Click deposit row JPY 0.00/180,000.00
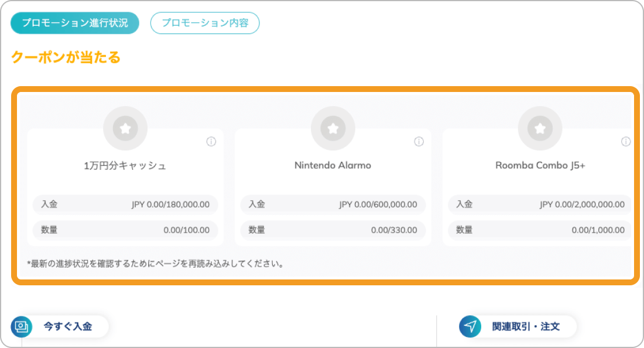This screenshot has width=644, height=348. [x=125, y=204]
